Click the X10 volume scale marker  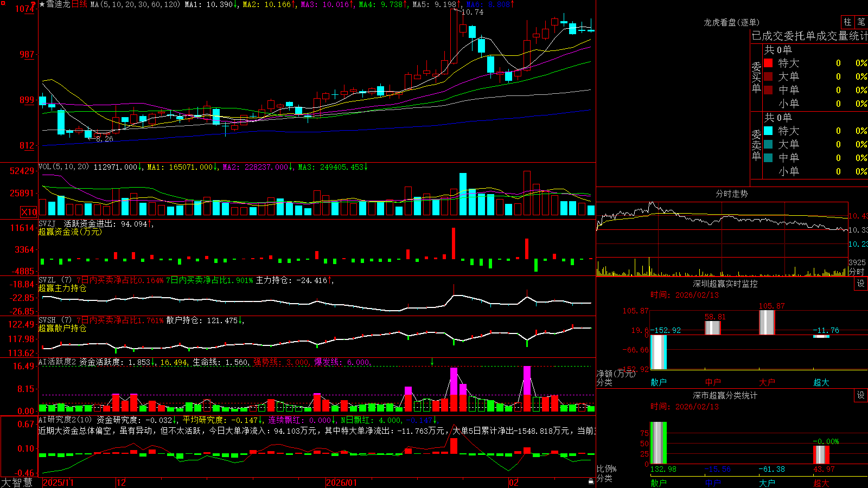click(29, 212)
